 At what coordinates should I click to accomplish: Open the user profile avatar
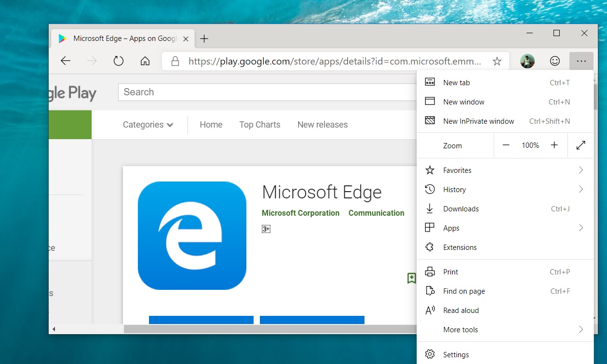tap(527, 61)
